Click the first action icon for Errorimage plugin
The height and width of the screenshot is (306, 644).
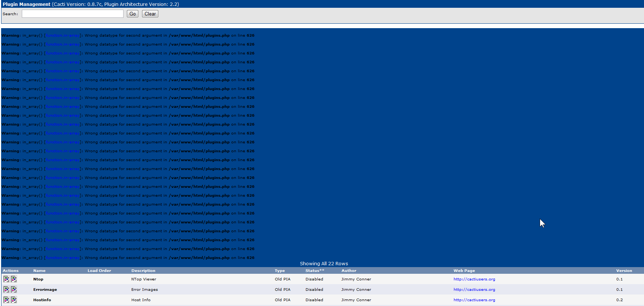pyautogui.click(x=6, y=289)
